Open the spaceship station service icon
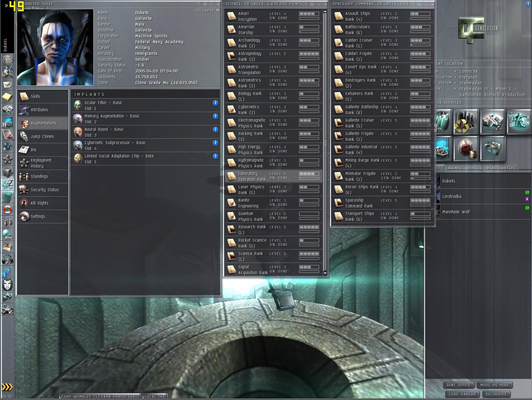Screen dimensions: 532x400 (492, 149)
